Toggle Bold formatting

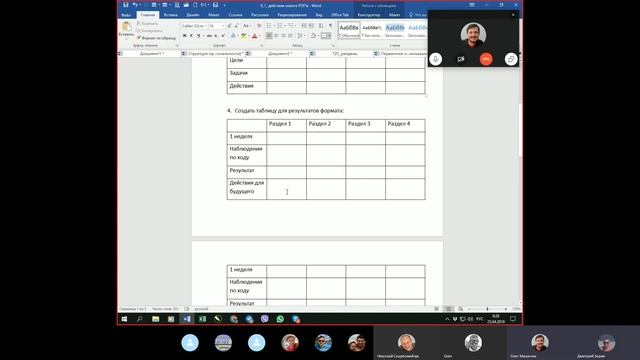[184, 36]
